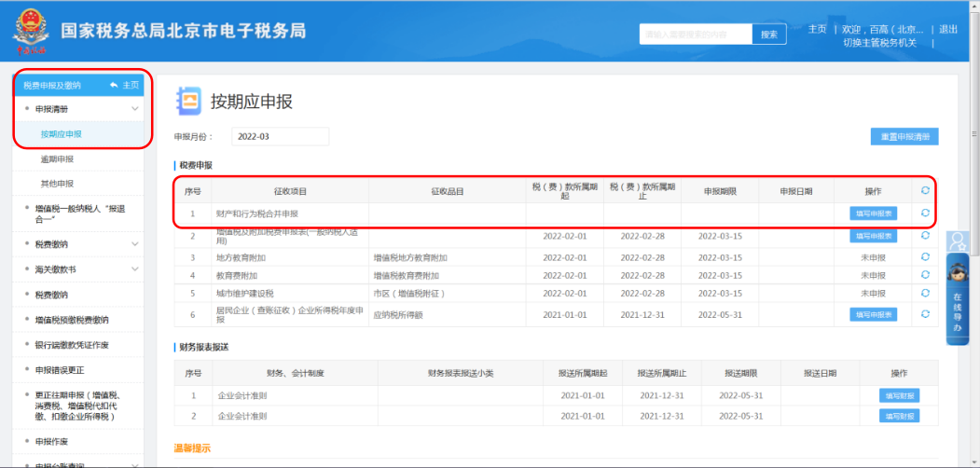The image size is (980, 468).
Task: Open the 在线导办 online assistant widget
Action: tap(958, 298)
